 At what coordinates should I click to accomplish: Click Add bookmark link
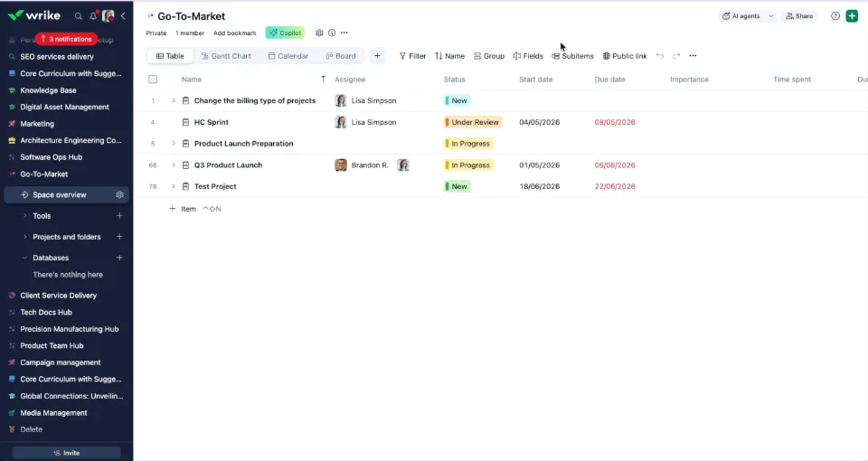(235, 33)
